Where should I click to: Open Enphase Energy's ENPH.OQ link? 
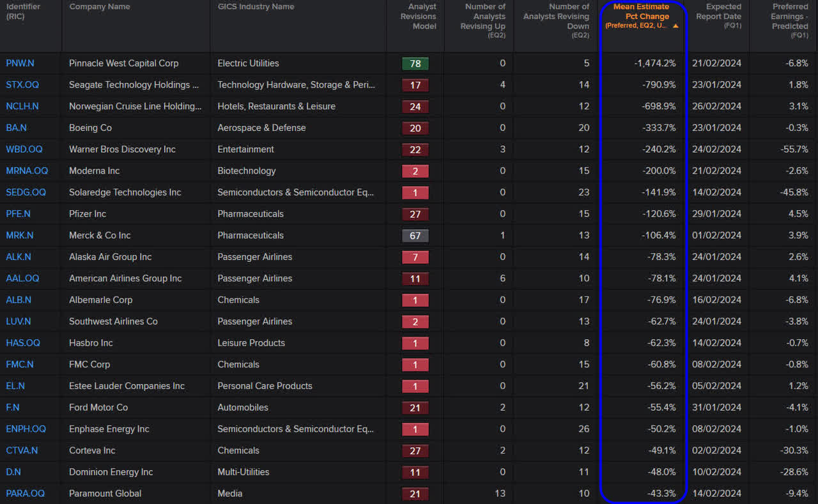(26, 429)
